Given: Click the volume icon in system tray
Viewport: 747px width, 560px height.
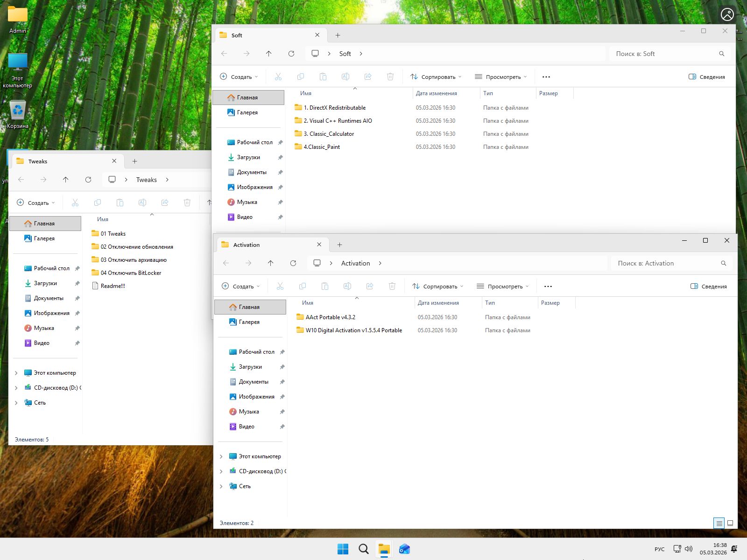Looking at the screenshot, I should (689, 549).
